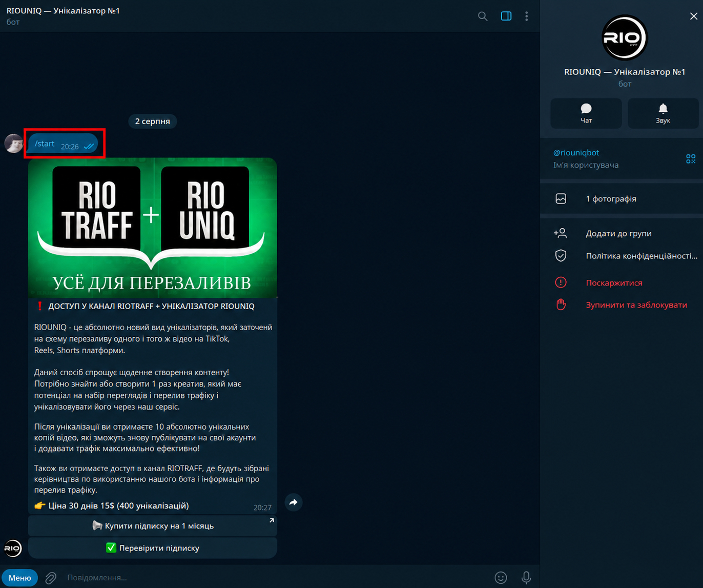Click the RIO bot profile avatar
This screenshot has width=703, height=588.
[x=625, y=37]
